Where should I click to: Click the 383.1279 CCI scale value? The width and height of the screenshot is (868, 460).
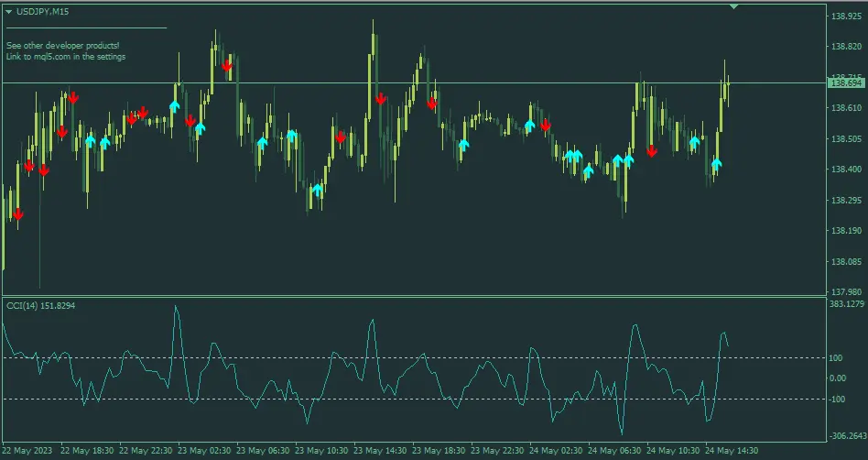[846, 304]
